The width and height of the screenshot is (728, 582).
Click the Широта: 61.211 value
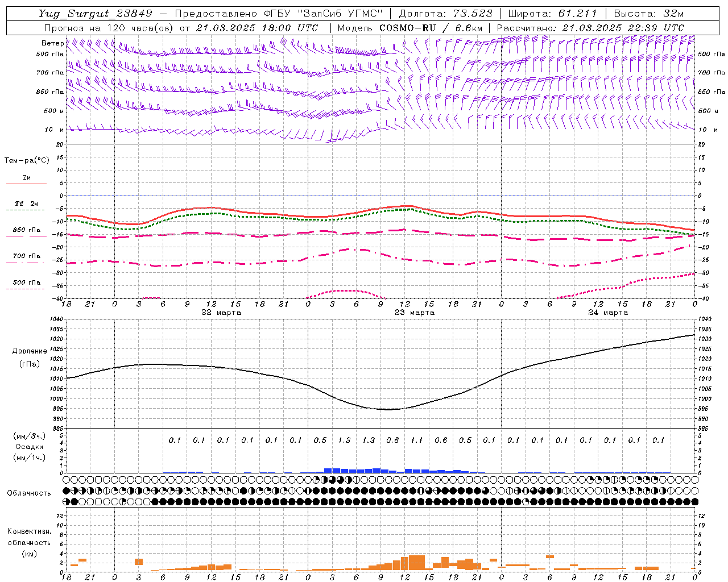[552, 14]
